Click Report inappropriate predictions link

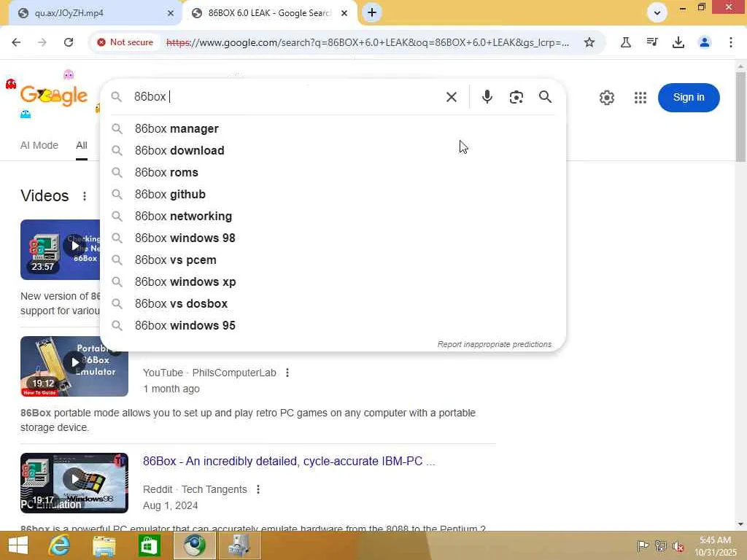click(494, 344)
